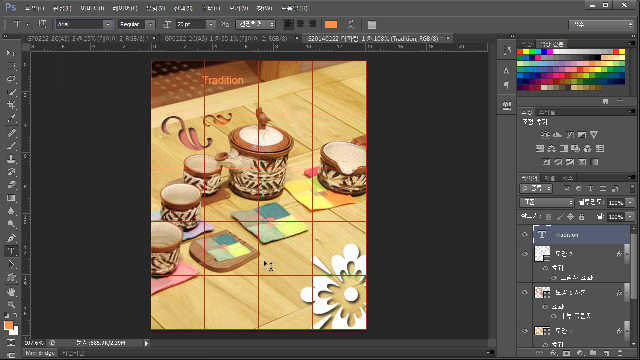Open the layer blend mode dropdown

(x=547, y=202)
